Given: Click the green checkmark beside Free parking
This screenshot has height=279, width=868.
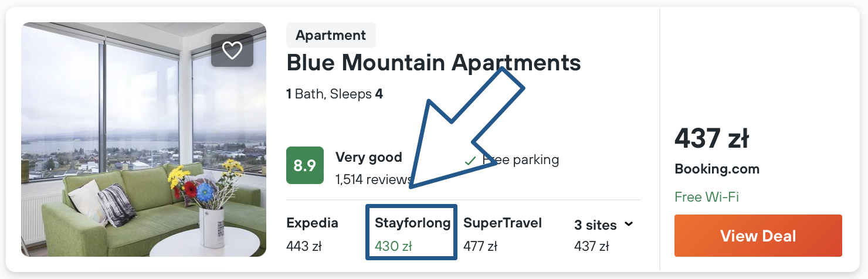Looking at the screenshot, I should [x=470, y=160].
